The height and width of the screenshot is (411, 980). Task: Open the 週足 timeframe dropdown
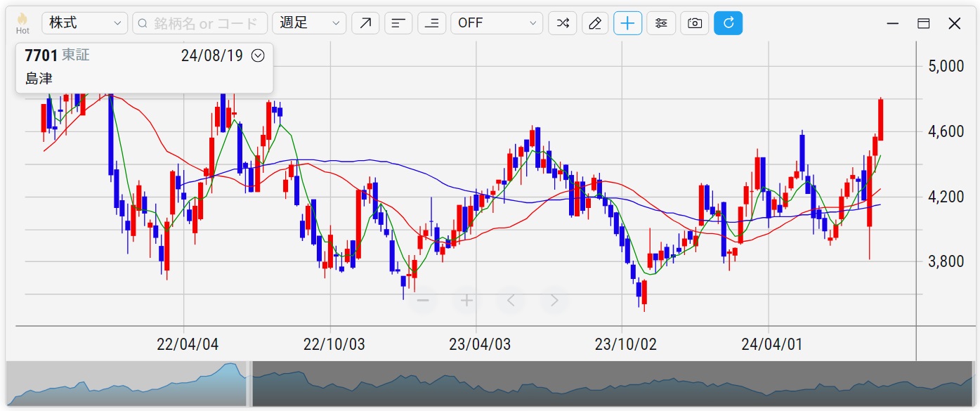click(309, 23)
